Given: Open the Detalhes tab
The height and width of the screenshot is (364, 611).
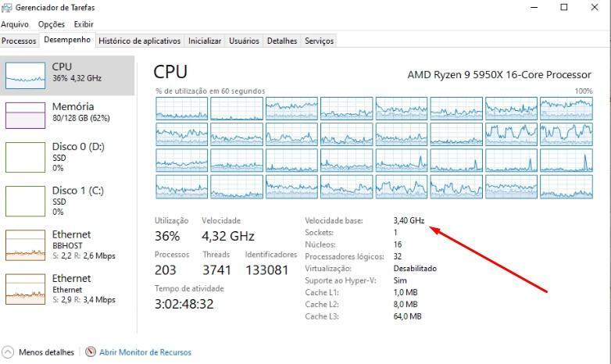Looking at the screenshot, I should (x=282, y=41).
